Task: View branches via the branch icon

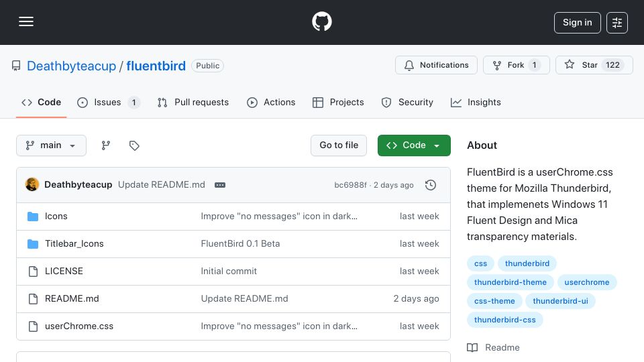Action: pyautogui.click(x=106, y=145)
